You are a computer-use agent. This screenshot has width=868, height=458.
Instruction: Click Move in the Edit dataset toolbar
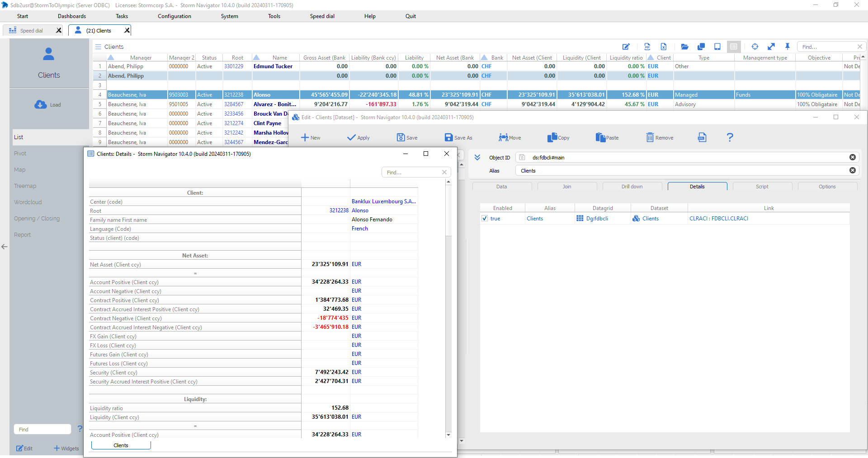(510, 138)
